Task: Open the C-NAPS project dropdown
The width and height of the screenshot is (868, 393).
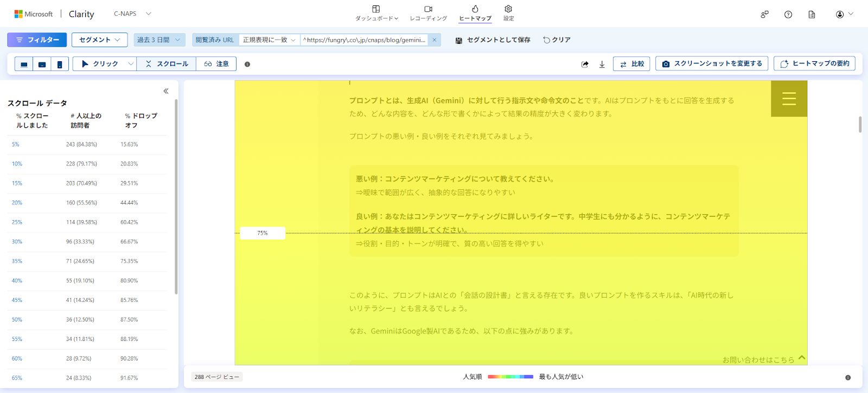Action: point(132,14)
